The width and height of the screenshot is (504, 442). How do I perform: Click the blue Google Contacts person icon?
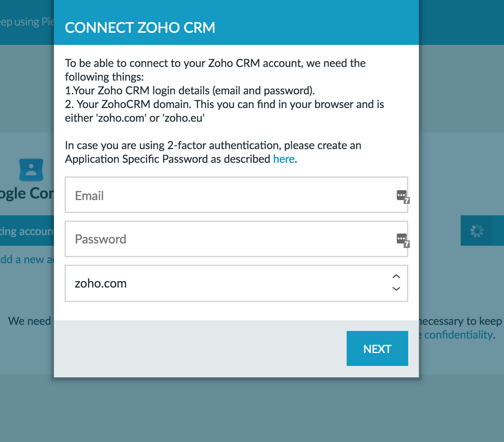(31, 169)
